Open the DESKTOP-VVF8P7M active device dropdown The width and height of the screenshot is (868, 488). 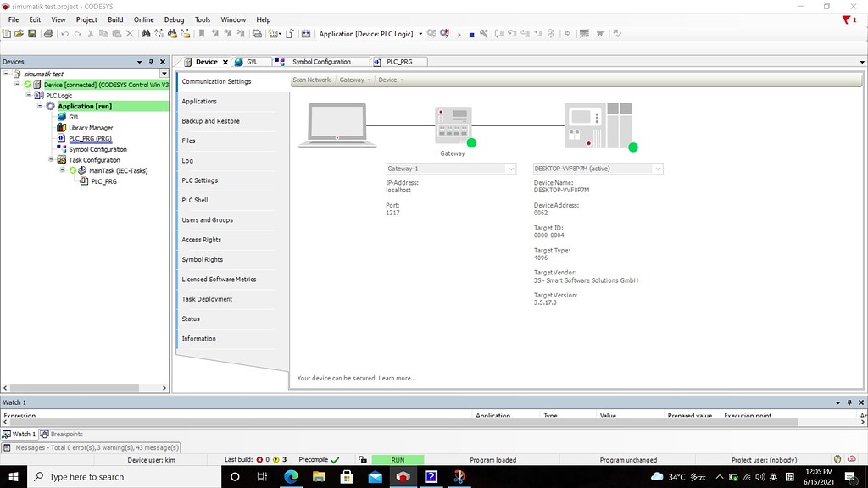(x=658, y=168)
